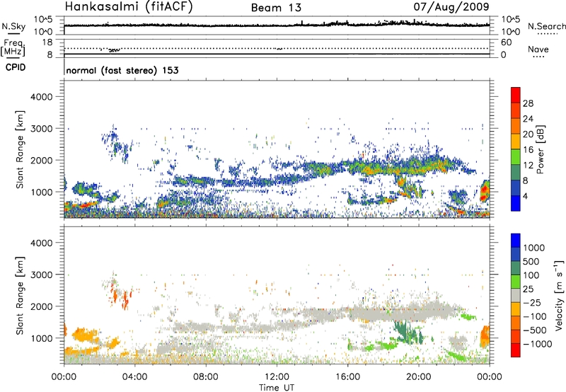The image size is (566, 392).
Task: Click the '10^5' tick beside N.Sky
Action: point(43,19)
